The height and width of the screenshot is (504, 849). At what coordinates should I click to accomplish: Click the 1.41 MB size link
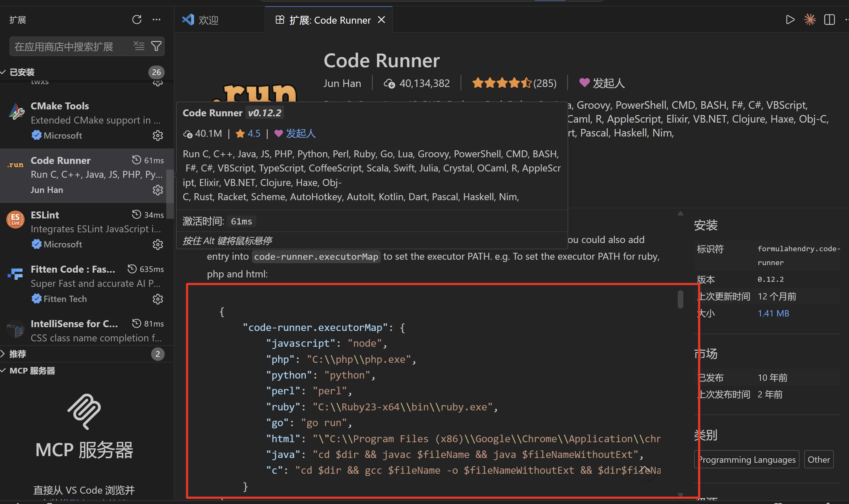pos(773,313)
